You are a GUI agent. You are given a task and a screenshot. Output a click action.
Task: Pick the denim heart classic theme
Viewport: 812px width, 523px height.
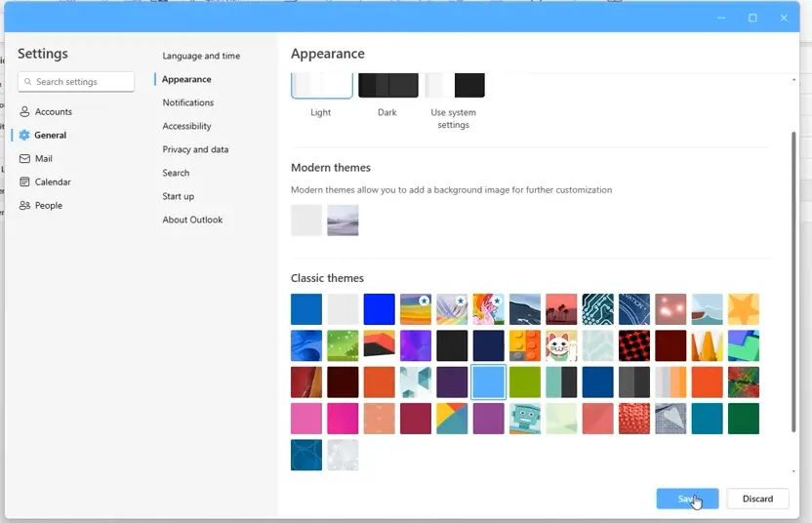tap(670, 419)
